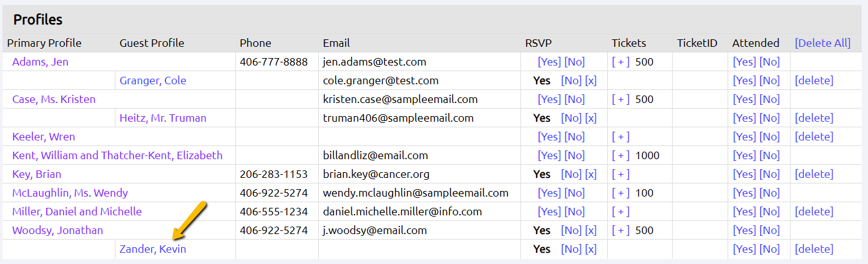Clear Truman Heitz's RSVP with x
This screenshot has width=868, height=264.
click(x=591, y=118)
